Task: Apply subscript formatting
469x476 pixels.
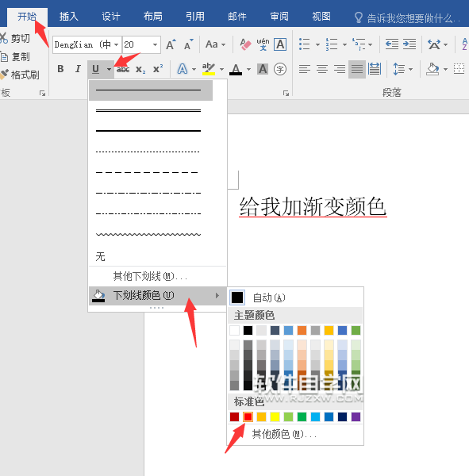Action: pyautogui.click(x=140, y=70)
